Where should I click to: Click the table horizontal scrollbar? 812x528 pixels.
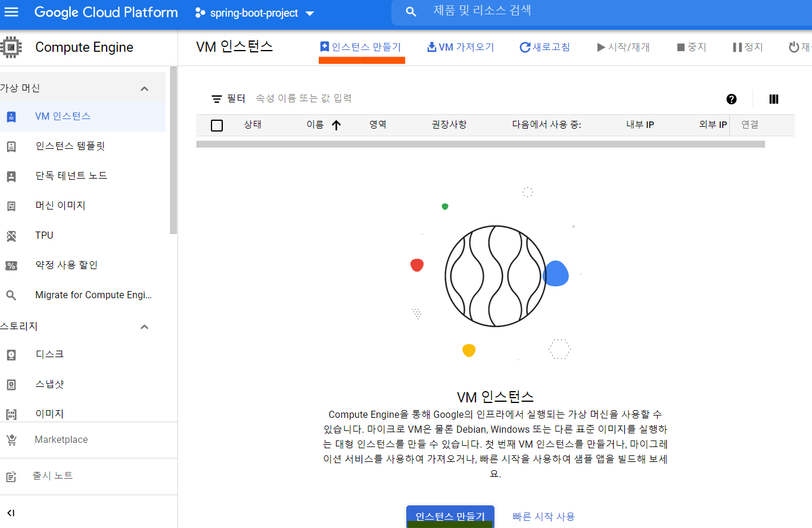click(x=480, y=144)
